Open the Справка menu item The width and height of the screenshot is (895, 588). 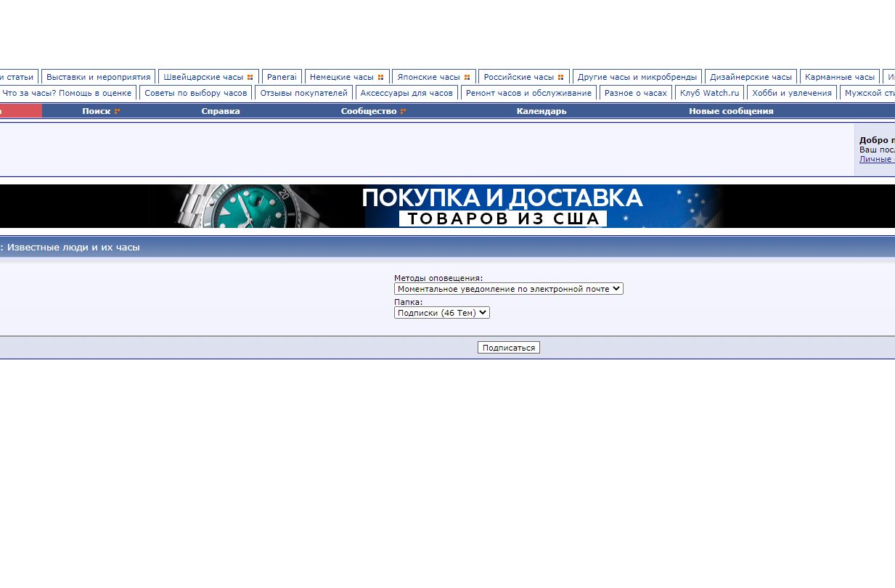(220, 111)
